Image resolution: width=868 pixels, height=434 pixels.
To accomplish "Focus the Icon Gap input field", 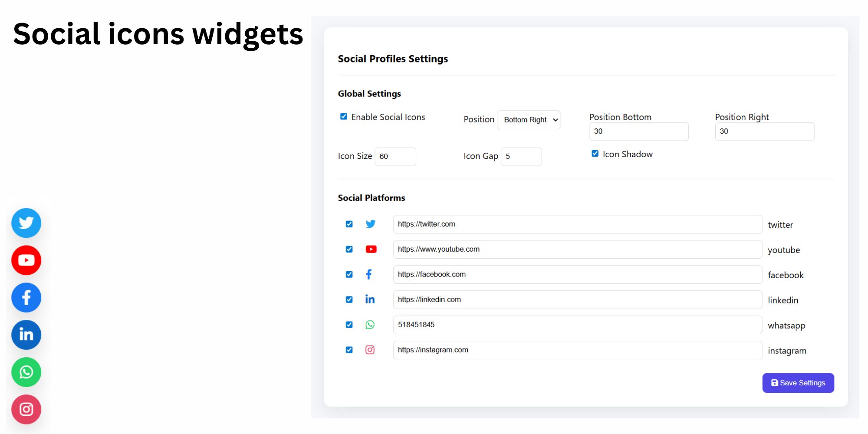I will pyautogui.click(x=521, y=157).
